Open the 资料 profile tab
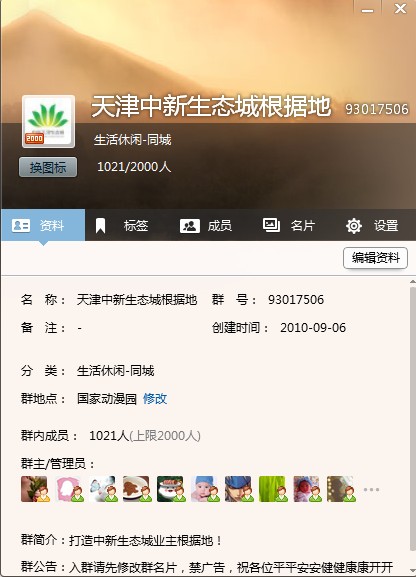The height and width of the screenshot is (577, 416). tap(43, 225)
